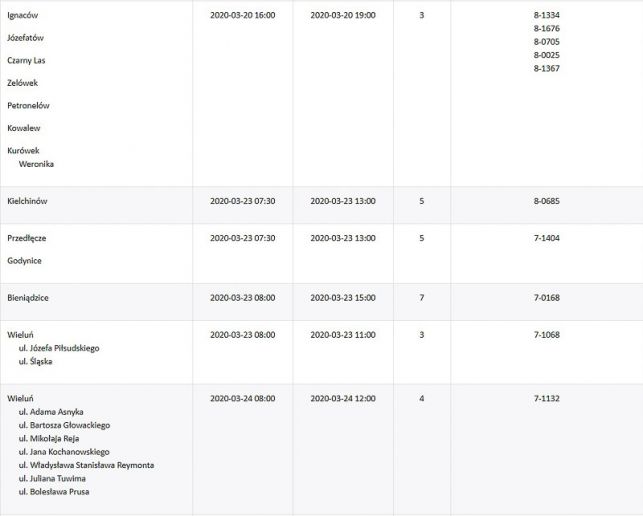Click the Weronika sub-entry under Kurówek
Viewport: 643px width, 516px height.
coord(36,163)
